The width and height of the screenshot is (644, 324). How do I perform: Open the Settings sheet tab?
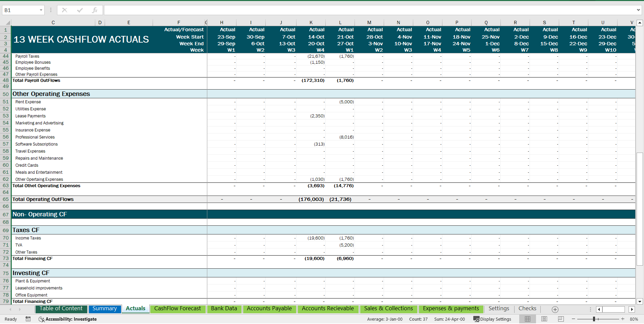pyautogui.click(x=499, y=309)
